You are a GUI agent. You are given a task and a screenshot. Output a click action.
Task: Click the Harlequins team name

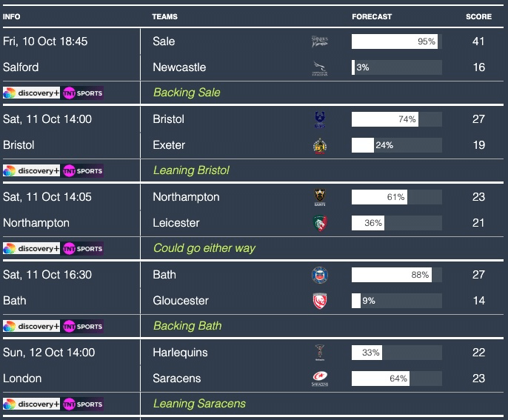coord(180,353)
